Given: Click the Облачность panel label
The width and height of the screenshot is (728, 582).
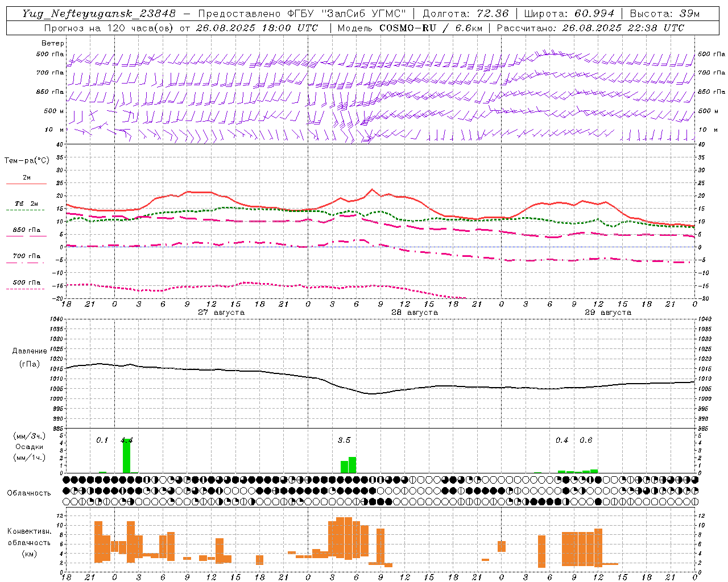Looking at the screenshot, I should pyautogui.click(x=29, y=493).
